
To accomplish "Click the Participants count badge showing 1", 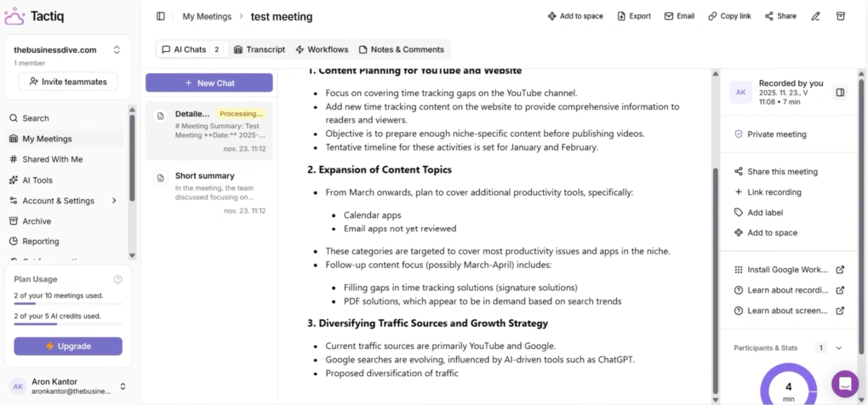I will [x=821, y=348].
